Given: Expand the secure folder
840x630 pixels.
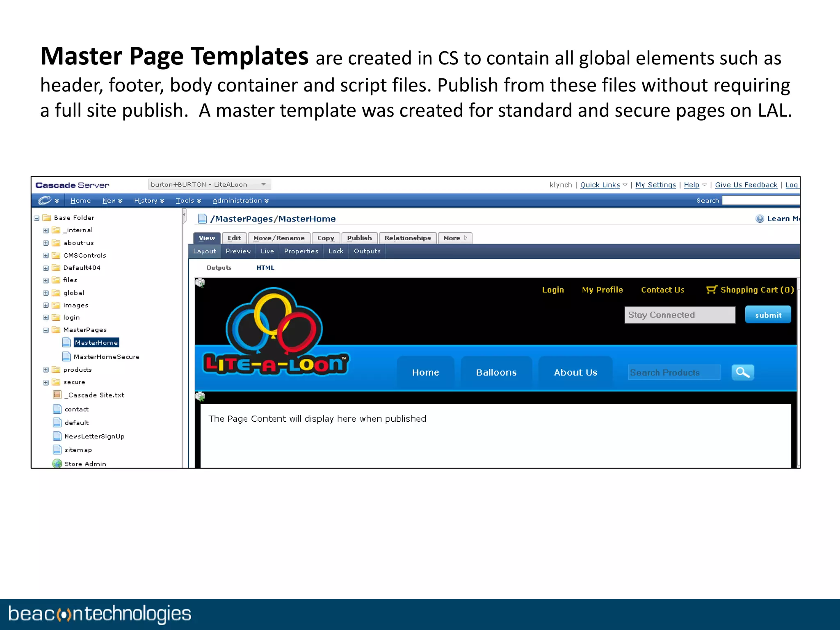Looking at the screenshot, I should 46,383.
